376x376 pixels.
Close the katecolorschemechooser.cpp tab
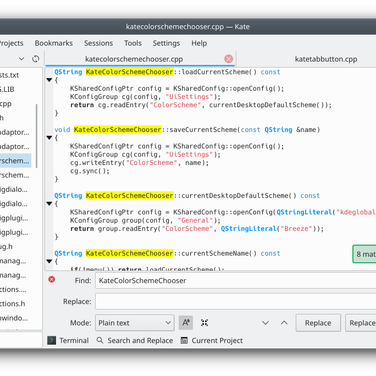pyautogui.click(x=229, y=59)
